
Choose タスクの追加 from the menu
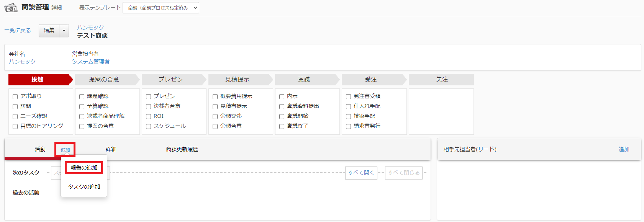tap(84, 187)
